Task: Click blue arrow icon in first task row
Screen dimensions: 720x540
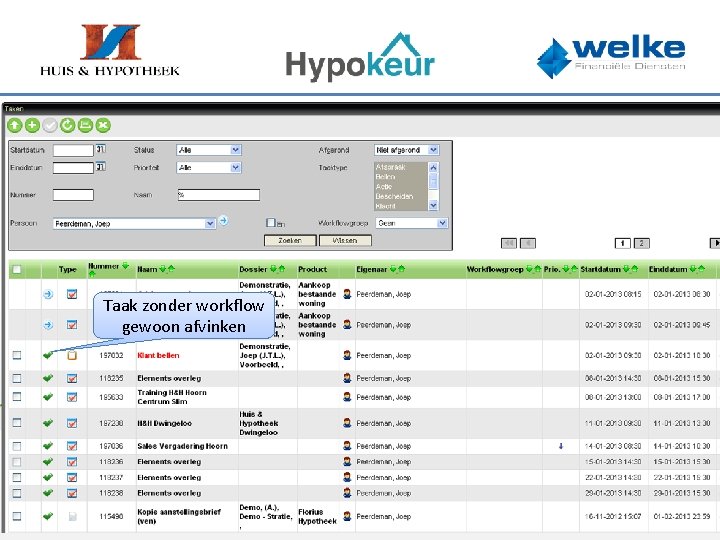Action: [x=48, y=294]
